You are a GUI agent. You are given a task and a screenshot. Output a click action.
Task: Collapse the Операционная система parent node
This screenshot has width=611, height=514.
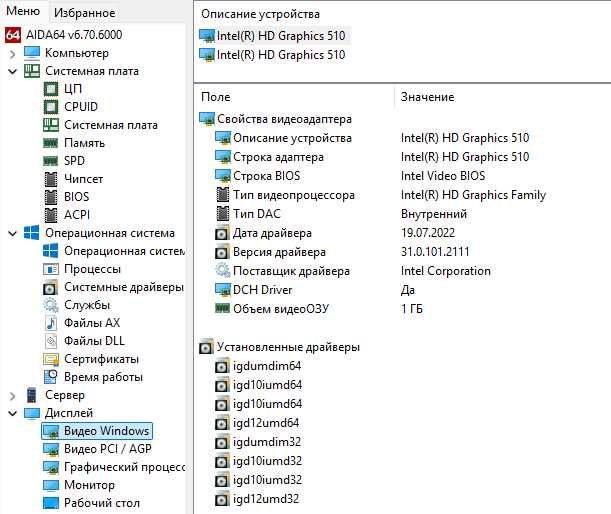click(12, 233)
